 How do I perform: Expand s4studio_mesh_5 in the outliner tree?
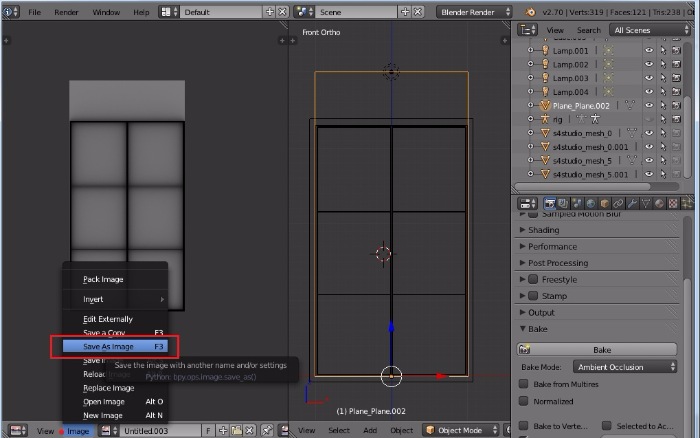tap(530, 160)
